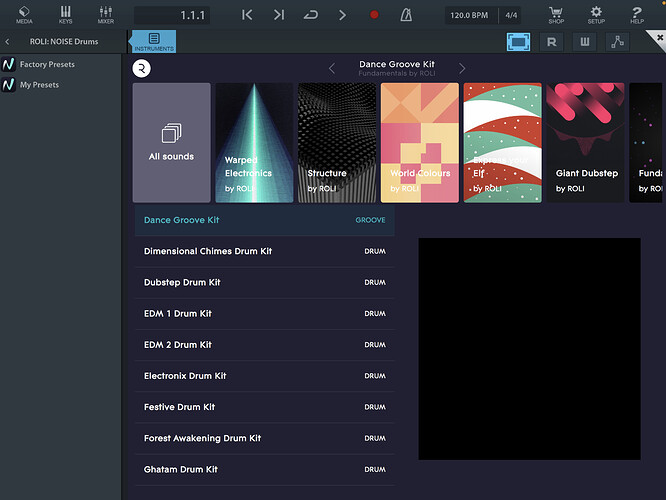
Task: Select Dubstep Drum Kit preset
Action: (265, 282)
